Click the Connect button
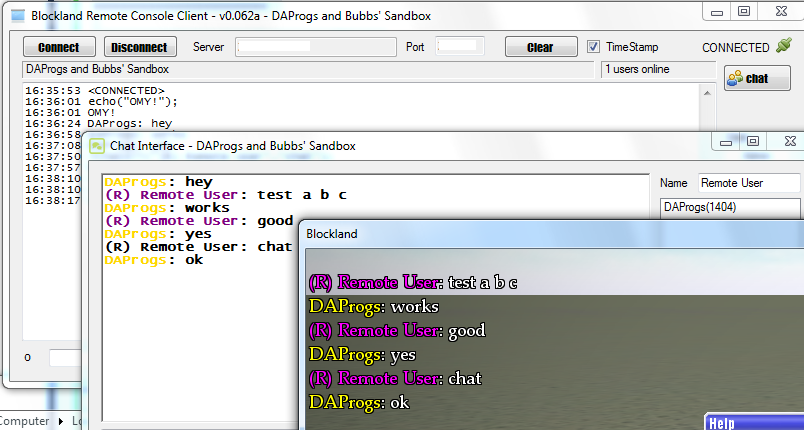Screen dimensions: 804x430 pos(59,47)
